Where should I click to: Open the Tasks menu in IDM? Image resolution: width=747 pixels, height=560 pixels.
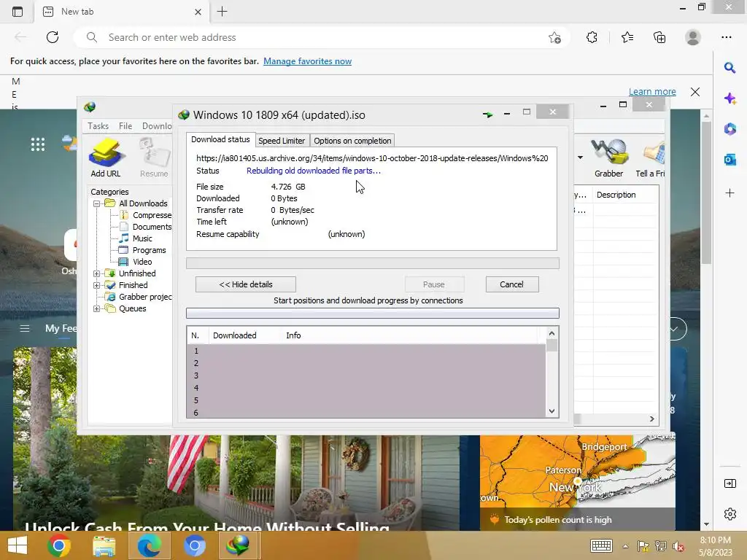point(98,126)
